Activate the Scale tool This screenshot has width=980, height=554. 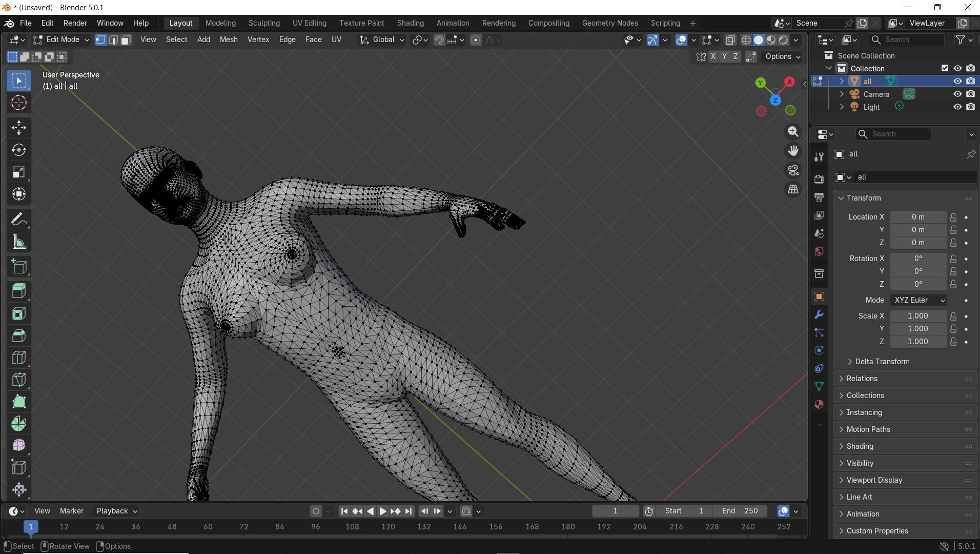[19, 172]
